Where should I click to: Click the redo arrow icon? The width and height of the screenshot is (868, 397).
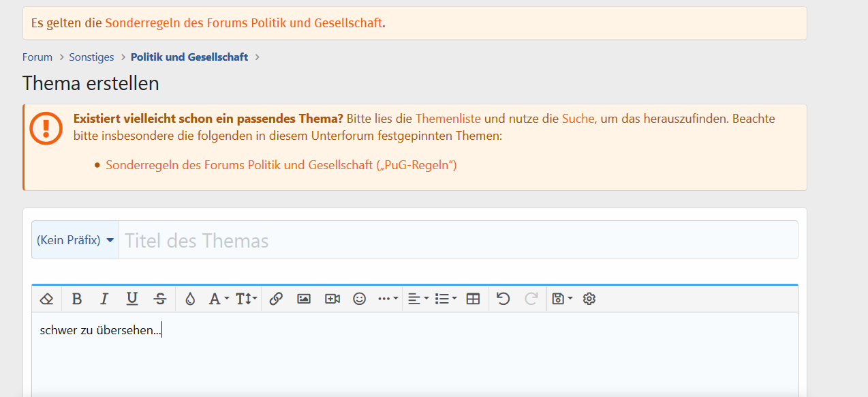[531, 299]
